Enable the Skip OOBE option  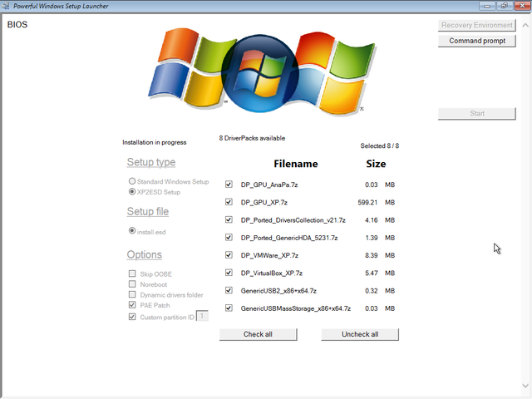coord(132,273)
